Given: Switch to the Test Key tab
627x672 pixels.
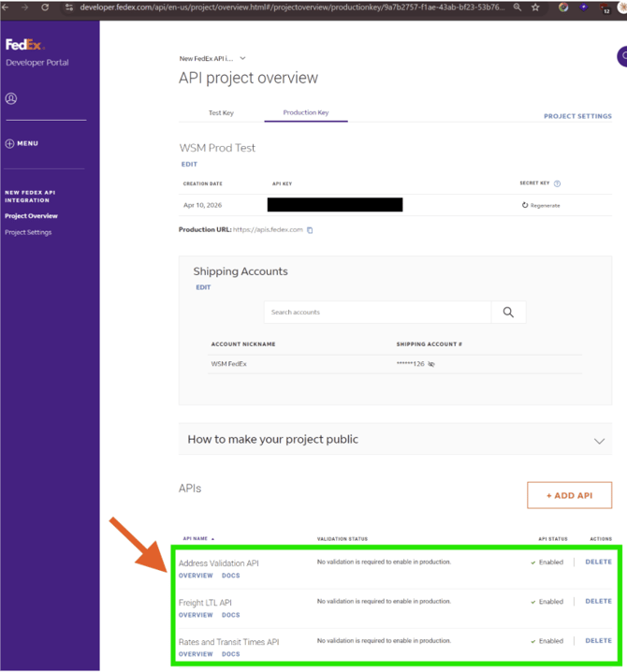Looking at the screenshot, I should tap(221, 112).
